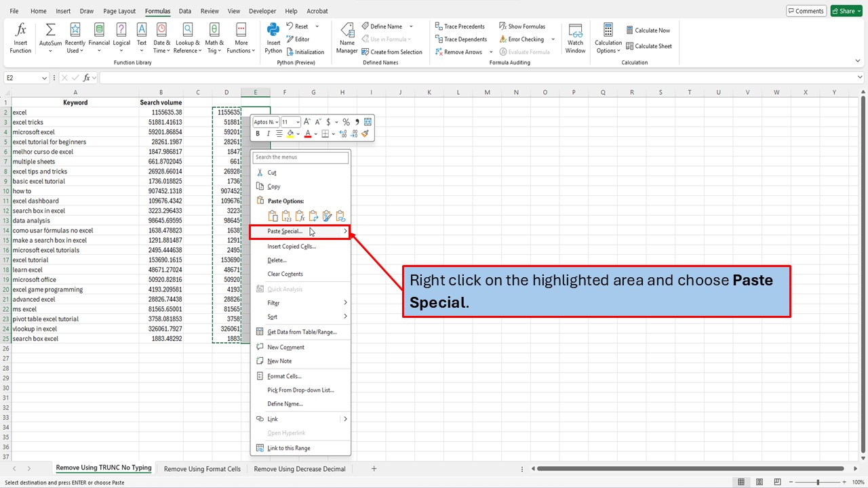Viewport: 868px width, 488px height.
Task: Expand the Fill Color dropdown arrow
Action: pos(298,134)
